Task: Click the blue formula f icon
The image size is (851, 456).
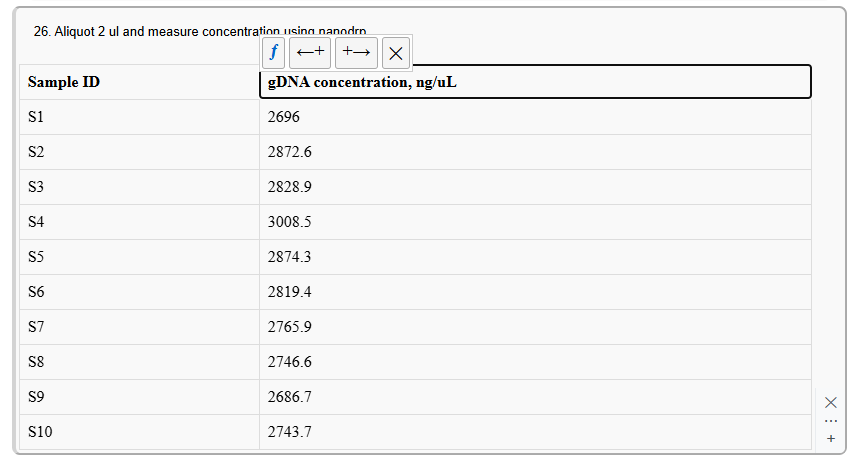Action: [x=273, y=52]
